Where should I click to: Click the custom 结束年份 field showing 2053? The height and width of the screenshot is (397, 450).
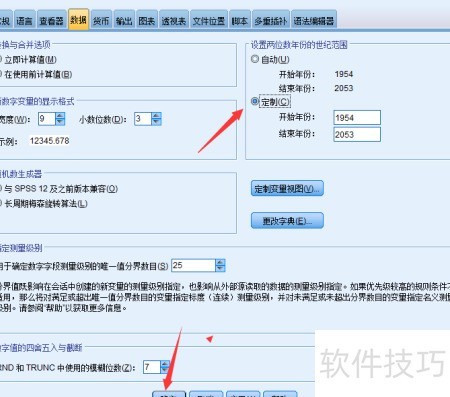tap(357, 134)
